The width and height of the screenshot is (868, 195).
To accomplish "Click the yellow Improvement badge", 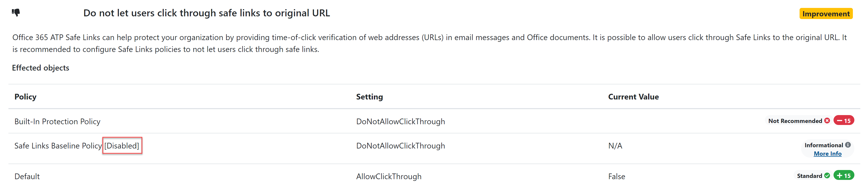I will [x=826, y=14].
